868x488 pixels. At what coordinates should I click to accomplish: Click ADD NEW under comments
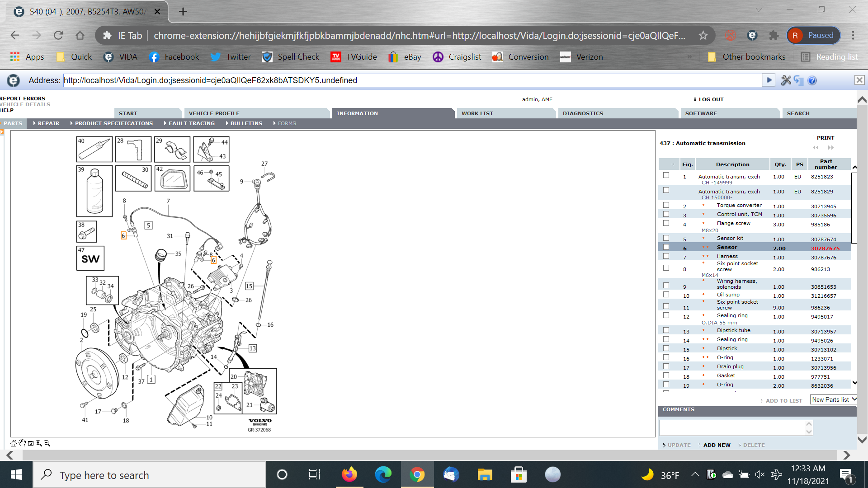[x=717, y=445]
